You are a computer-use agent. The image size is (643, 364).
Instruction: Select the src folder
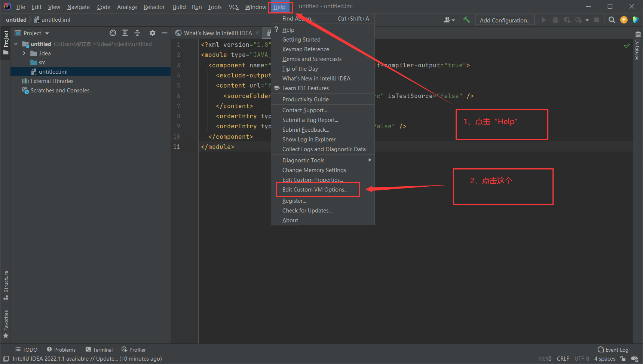pos(42,62)
